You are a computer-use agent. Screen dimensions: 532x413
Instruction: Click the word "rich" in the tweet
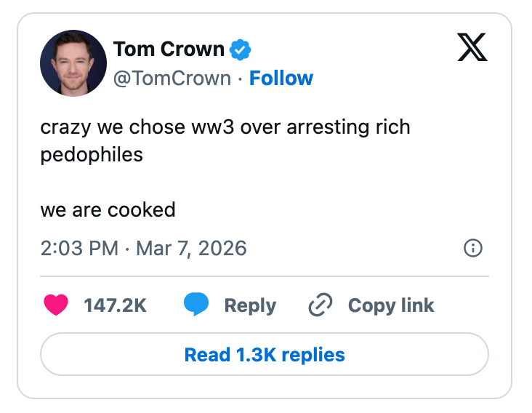[392, 127]
